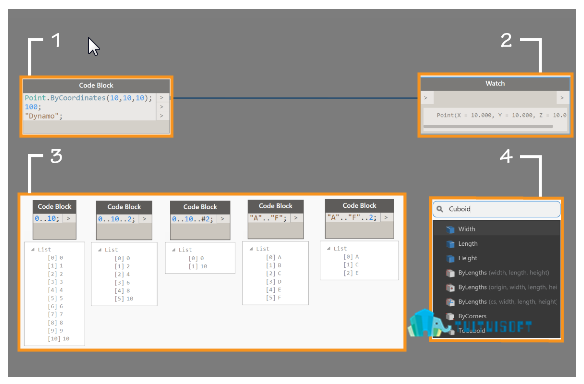
Task: Select the Length cube icon in results
Action: coord(450,244)
